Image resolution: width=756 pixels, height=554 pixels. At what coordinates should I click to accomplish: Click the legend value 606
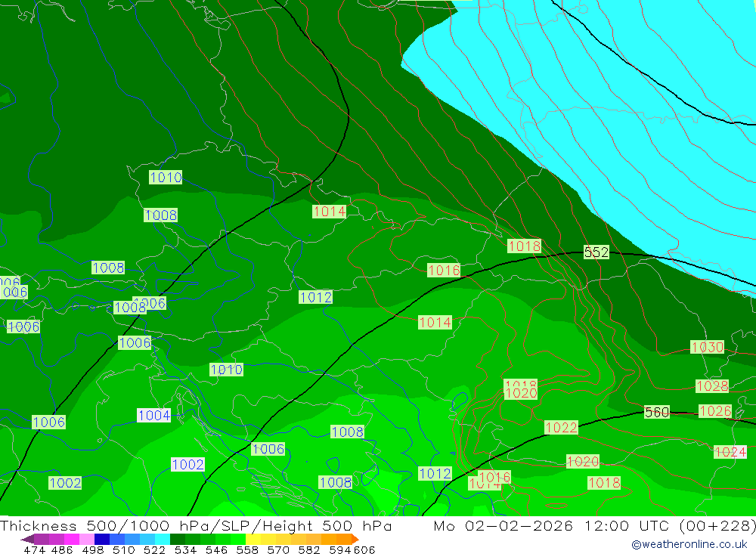click(x=364, y=550)
